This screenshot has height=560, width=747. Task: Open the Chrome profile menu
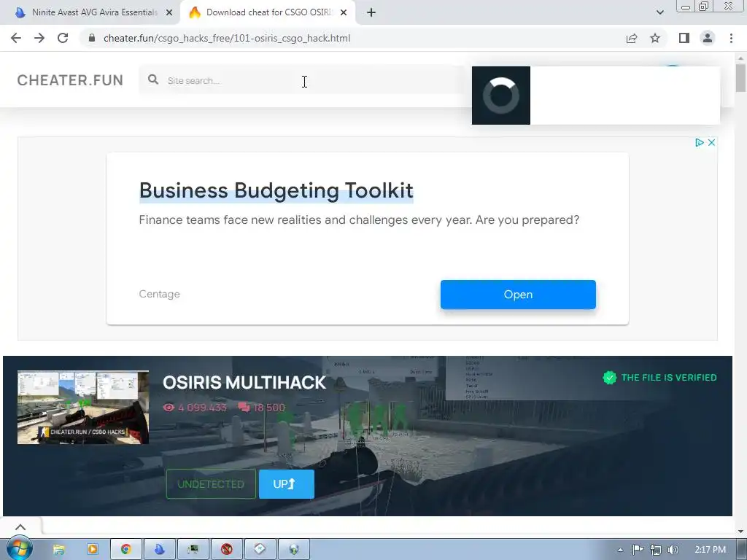[708, 38]
